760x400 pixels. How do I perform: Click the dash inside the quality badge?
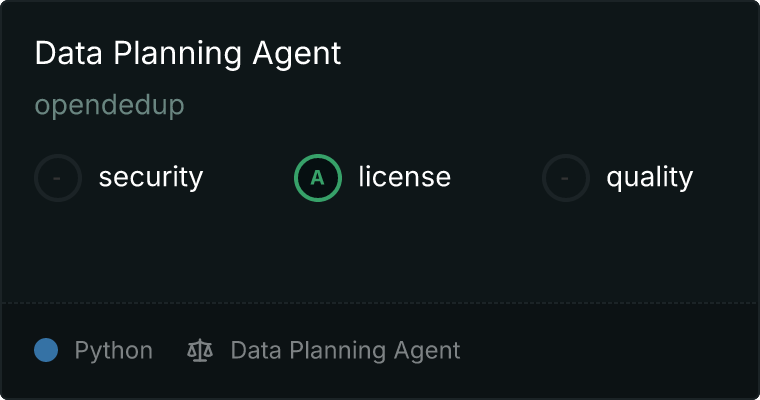click(566, 178)
